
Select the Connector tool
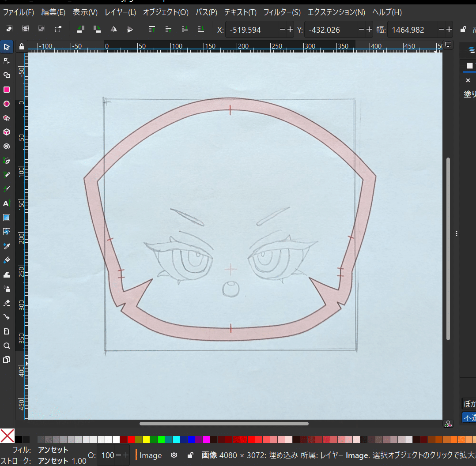pos(6,317)
